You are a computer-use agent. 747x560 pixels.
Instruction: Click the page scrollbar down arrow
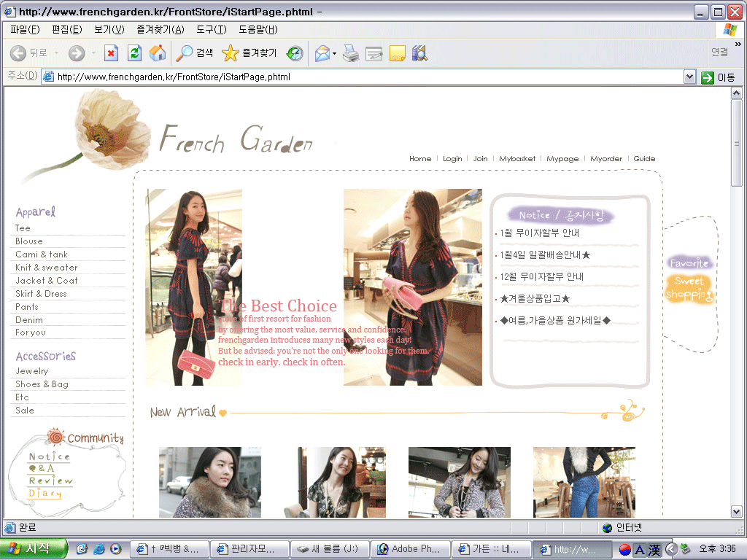tap(737, 512)
